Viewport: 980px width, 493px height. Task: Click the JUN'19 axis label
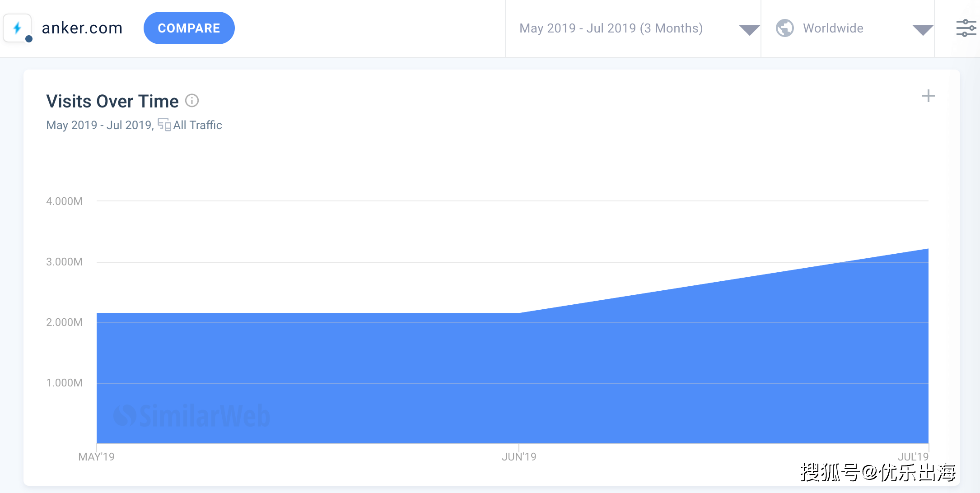tap(519, 457)
